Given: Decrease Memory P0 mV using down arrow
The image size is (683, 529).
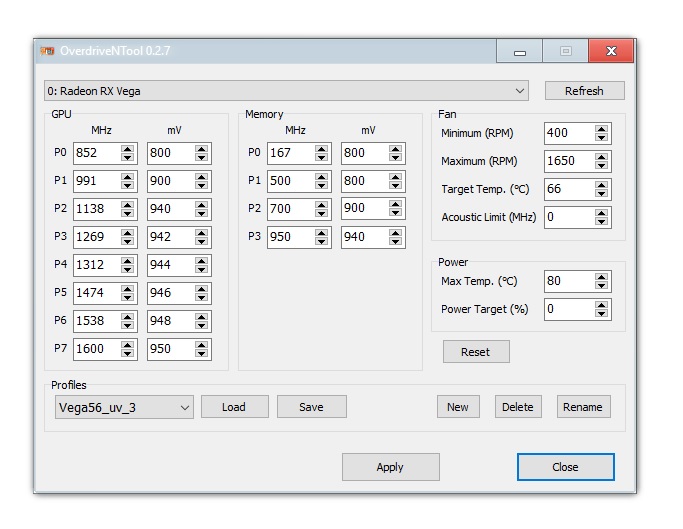Looking at the screenshot, I should (x=396, y=157).
